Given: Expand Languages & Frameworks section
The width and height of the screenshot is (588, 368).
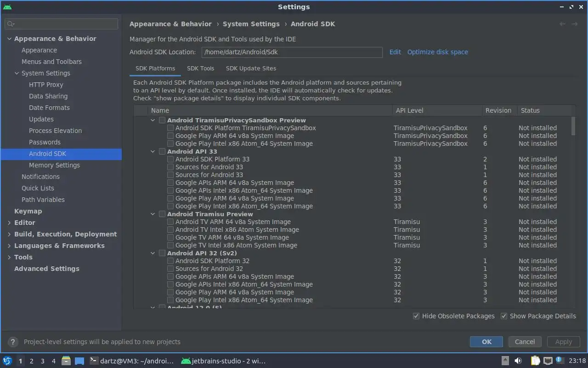Looking at the screenshot, I should point(9,246).
